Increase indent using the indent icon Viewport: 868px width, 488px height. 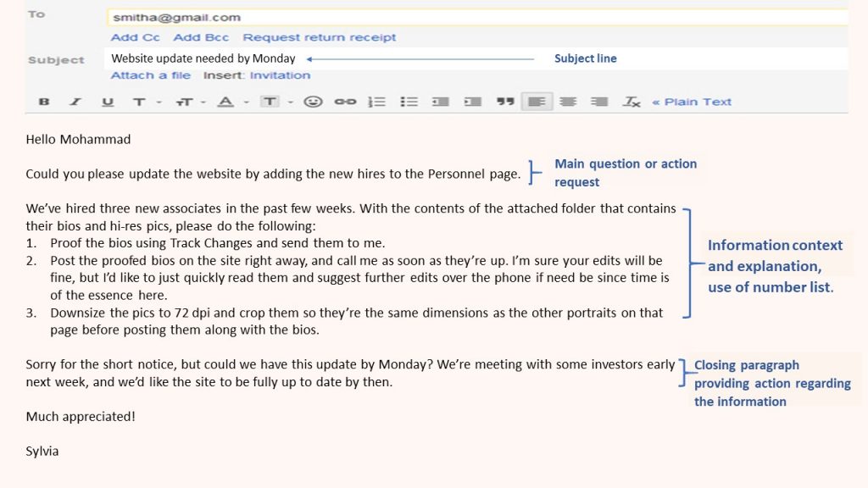coord(473,102)
